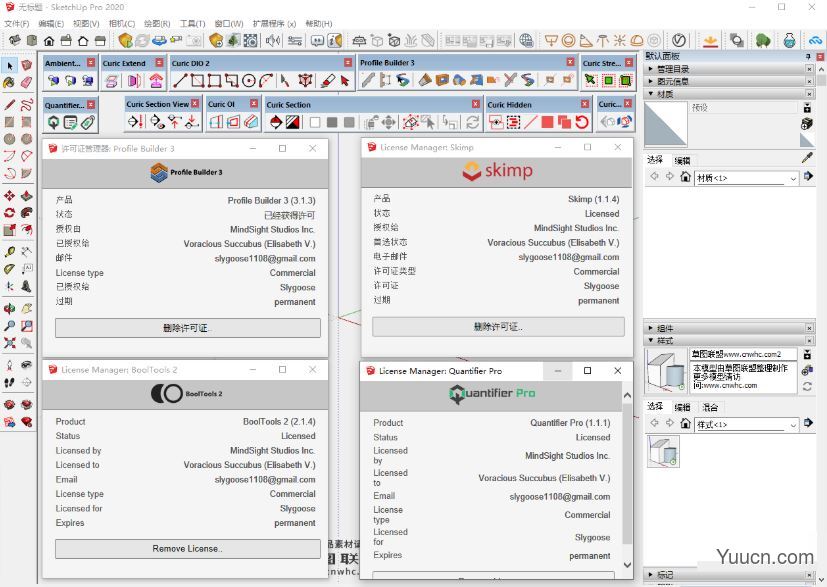
Task: Click the Curic Extend pink upload icon
Action: click(x=156, y=81)
